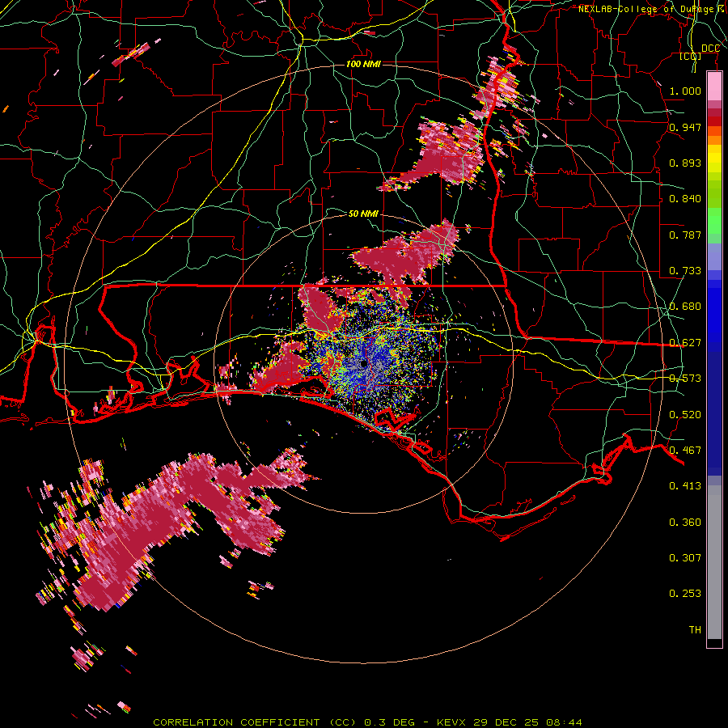Click the 0.413 color scale value

tap(685, 486)
